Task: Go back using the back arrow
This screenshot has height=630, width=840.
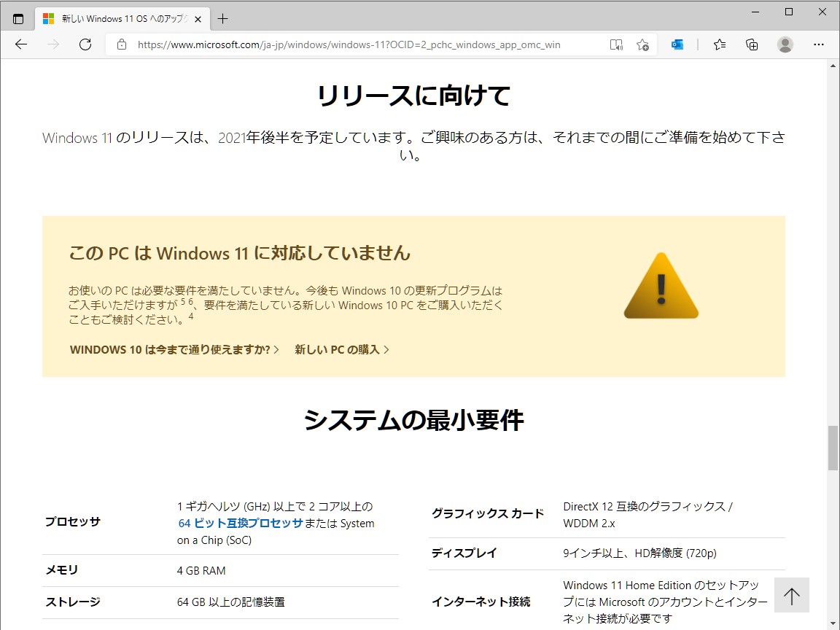Action: click(x=21, y=44)
